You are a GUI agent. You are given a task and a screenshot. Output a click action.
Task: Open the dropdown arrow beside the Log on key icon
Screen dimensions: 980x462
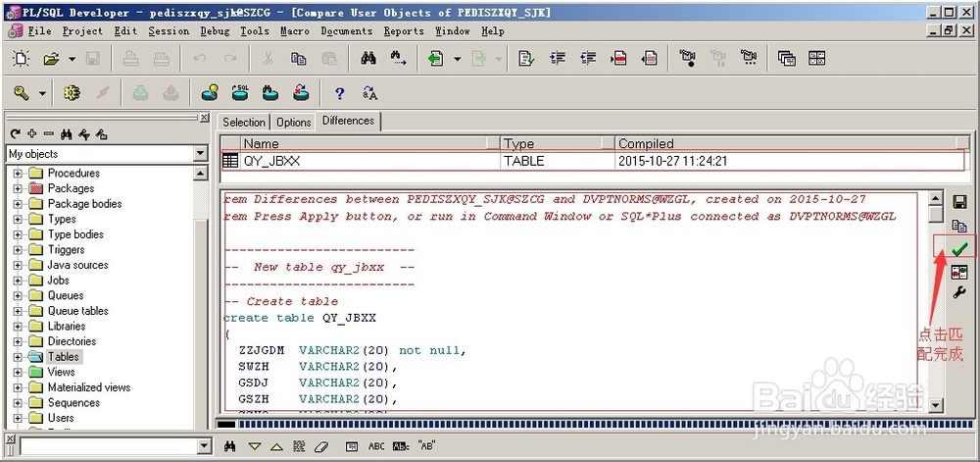(42, 93)
